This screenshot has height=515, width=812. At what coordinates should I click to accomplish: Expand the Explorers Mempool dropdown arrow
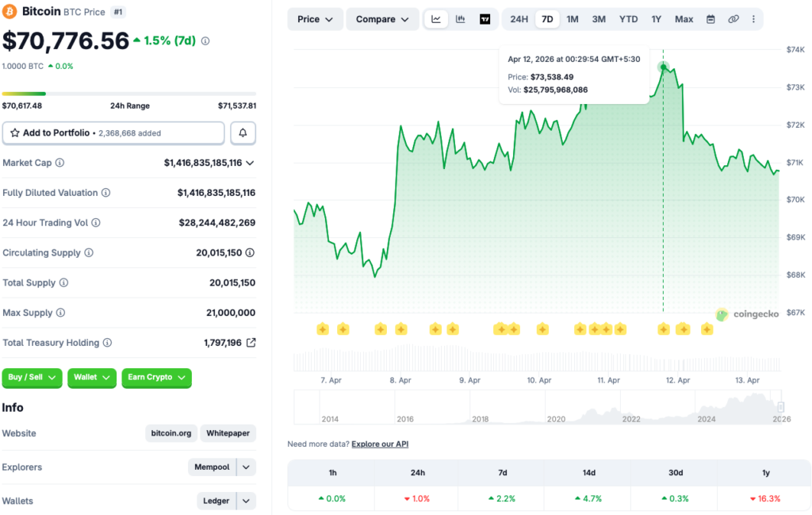[247, 467]
